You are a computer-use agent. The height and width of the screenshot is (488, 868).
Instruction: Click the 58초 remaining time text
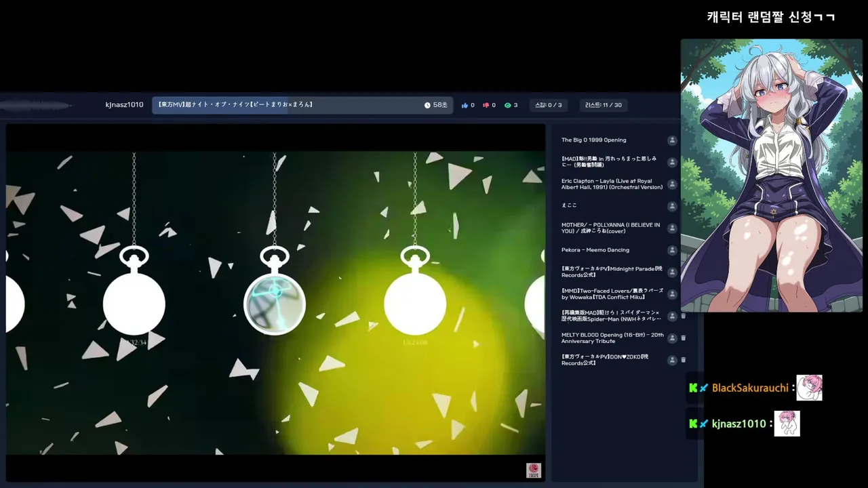click(440, 105)
